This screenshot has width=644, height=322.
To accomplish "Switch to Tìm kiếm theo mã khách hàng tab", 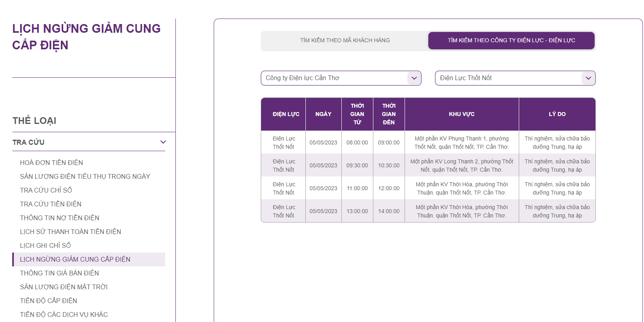I will [x=345, y=40].
